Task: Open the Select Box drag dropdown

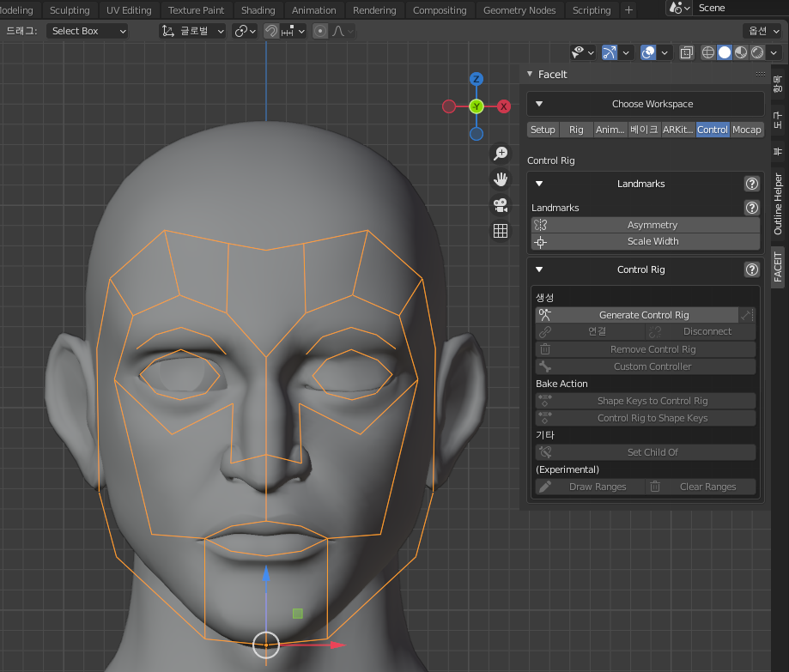Action: (87, 31)
